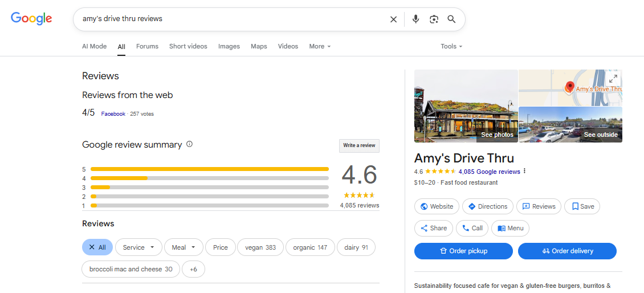Image resolution: width=644 pixels, height=293 pixels.
Task: Open the Reviews button in the knowledge panel
Action: click(539, 206)
